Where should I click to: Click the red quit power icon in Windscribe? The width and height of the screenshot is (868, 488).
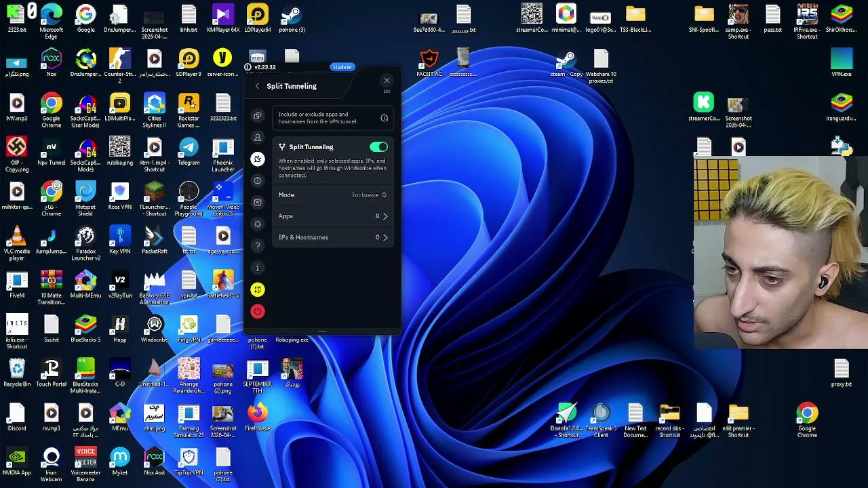[x=257, y=311]
